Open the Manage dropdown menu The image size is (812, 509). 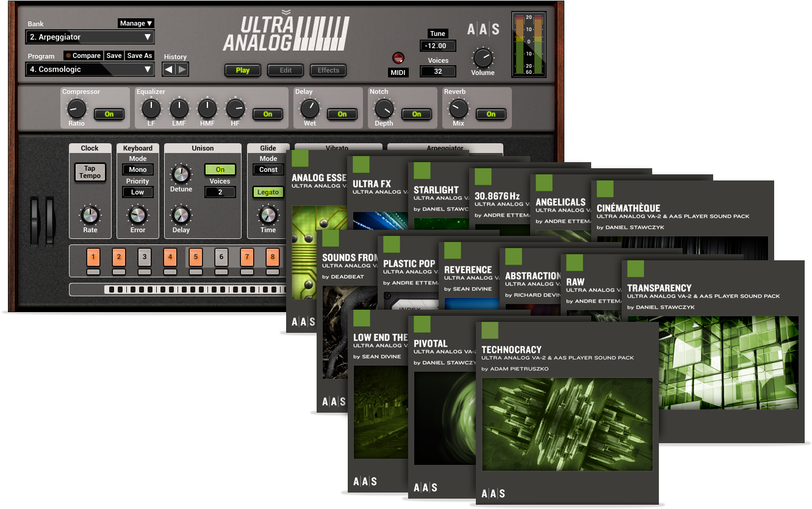pos(135,23)
